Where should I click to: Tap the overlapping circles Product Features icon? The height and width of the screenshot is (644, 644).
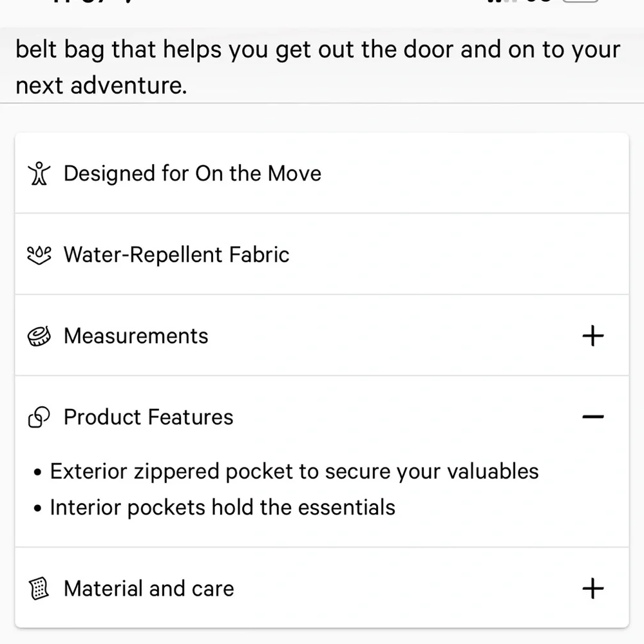click(x=39, y=418)
